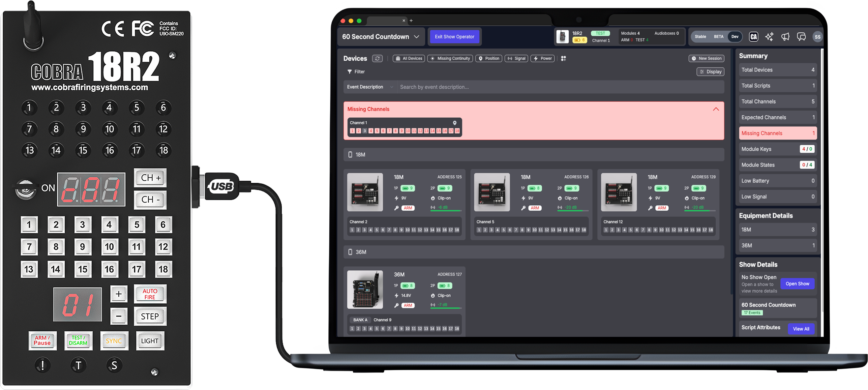Screen dimensions: 868x390
Task: Toggle the All Devices filter
Action: click(408, 58)
